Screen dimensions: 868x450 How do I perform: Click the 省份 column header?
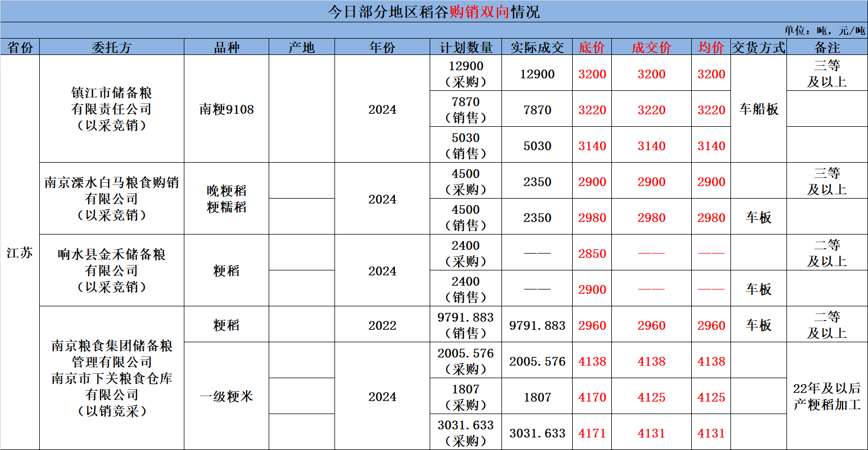[20, 47]
